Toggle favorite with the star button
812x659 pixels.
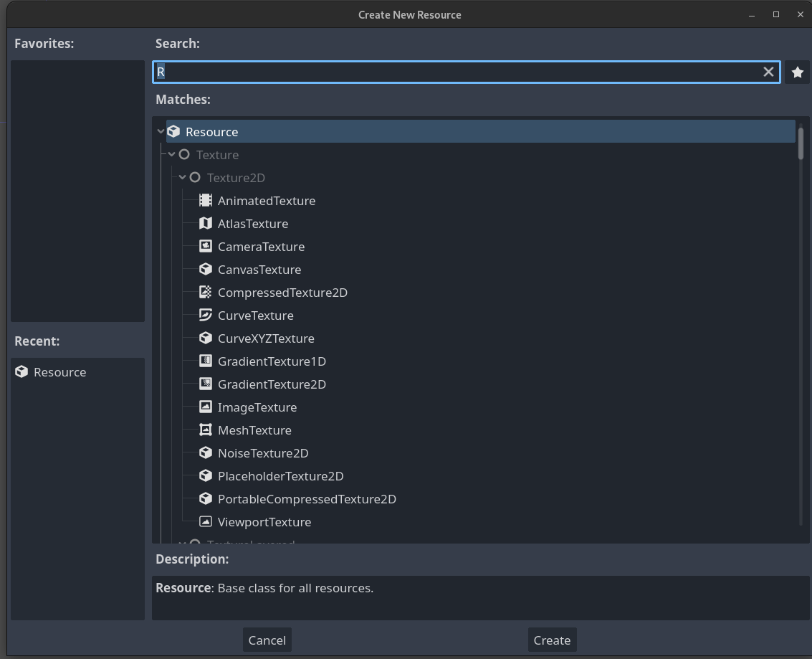coord(797,72)
